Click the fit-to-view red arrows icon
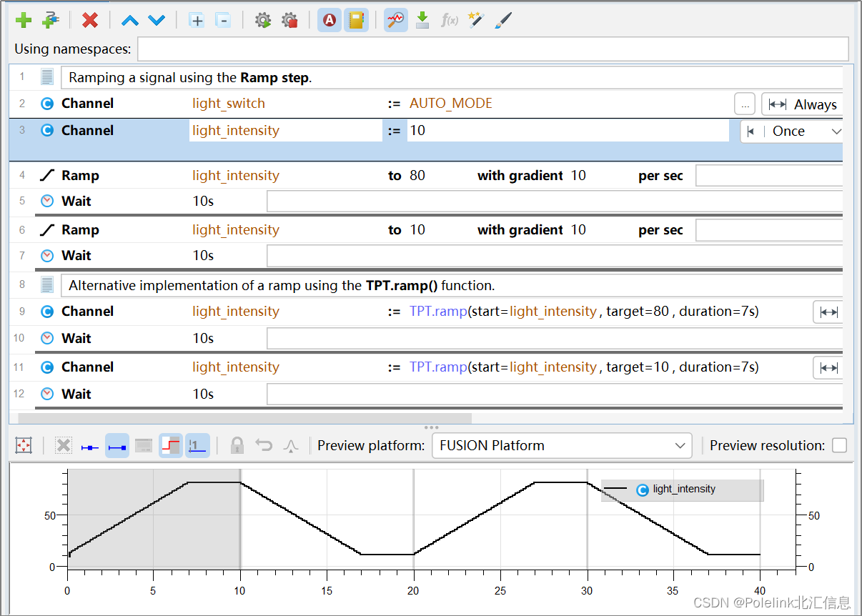This screenshot has height=616, width=862. tap(24, 445)
